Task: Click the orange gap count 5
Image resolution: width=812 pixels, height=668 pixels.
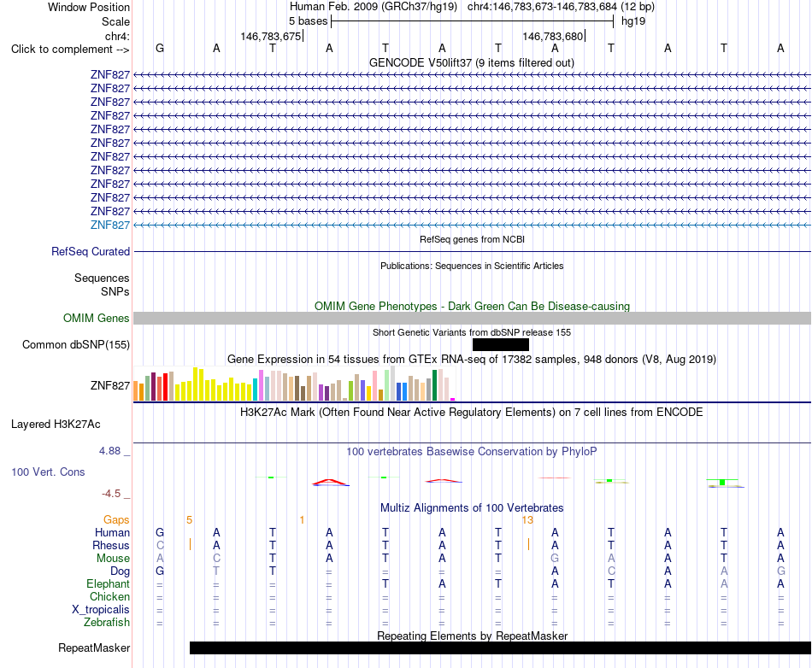Action: 190,520
